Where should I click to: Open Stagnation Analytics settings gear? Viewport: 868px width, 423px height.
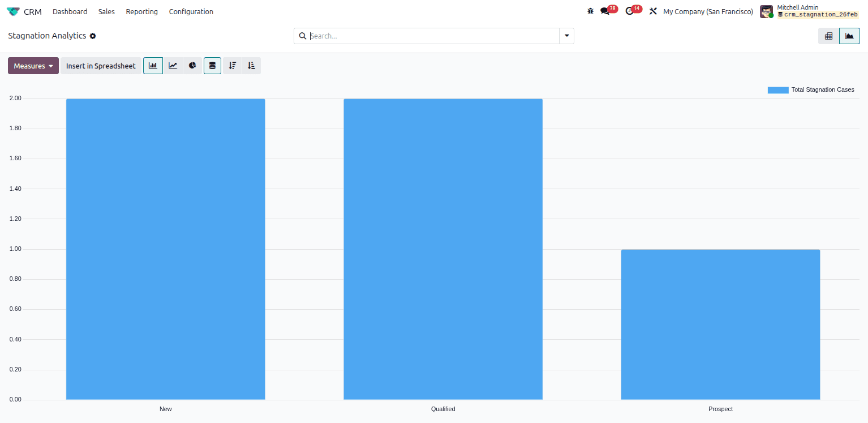pos(93,36)
